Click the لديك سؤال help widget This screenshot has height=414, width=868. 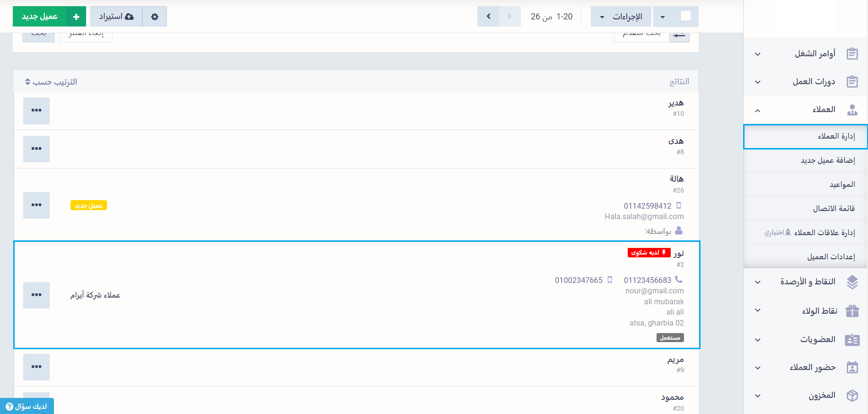(27, 406)
